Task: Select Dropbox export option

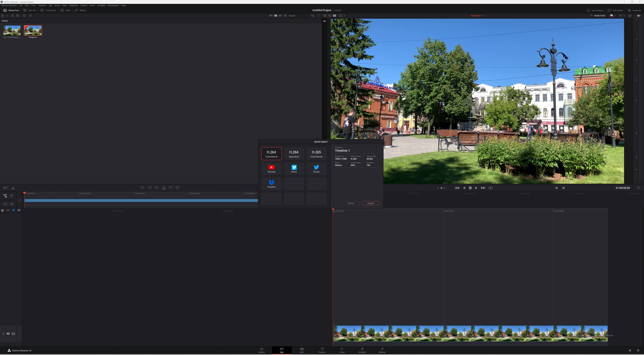Action: [271, 184]
